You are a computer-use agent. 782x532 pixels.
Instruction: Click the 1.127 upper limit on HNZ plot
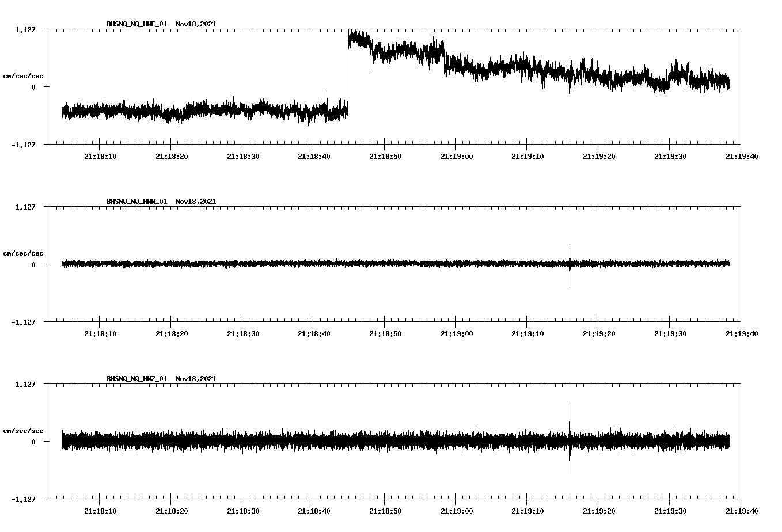[x=25, y=384]
